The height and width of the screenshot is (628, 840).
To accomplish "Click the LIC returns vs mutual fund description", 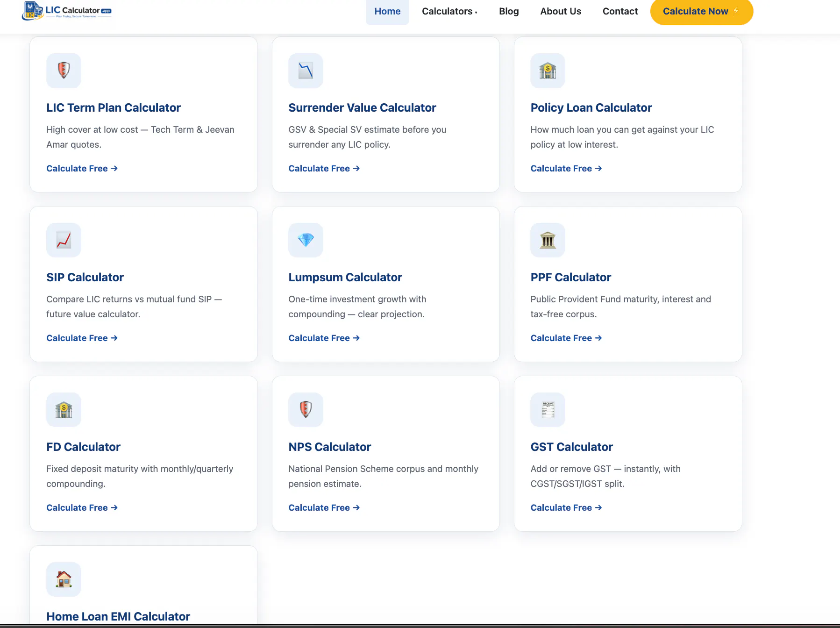I will point(134,307).
